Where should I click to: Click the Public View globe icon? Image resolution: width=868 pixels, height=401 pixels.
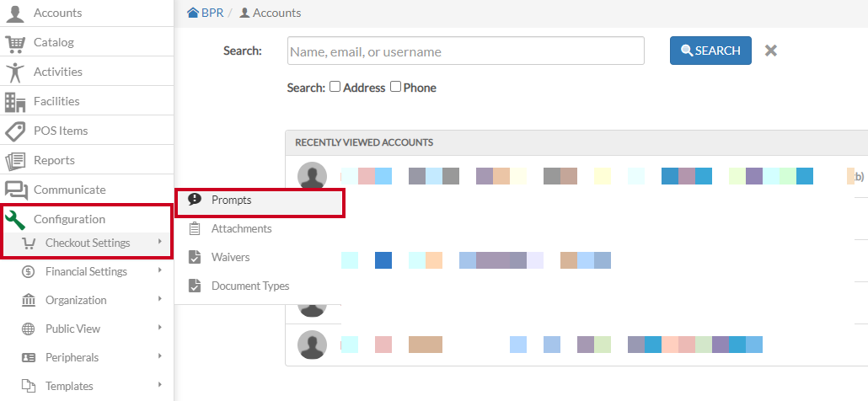(29, 329)
